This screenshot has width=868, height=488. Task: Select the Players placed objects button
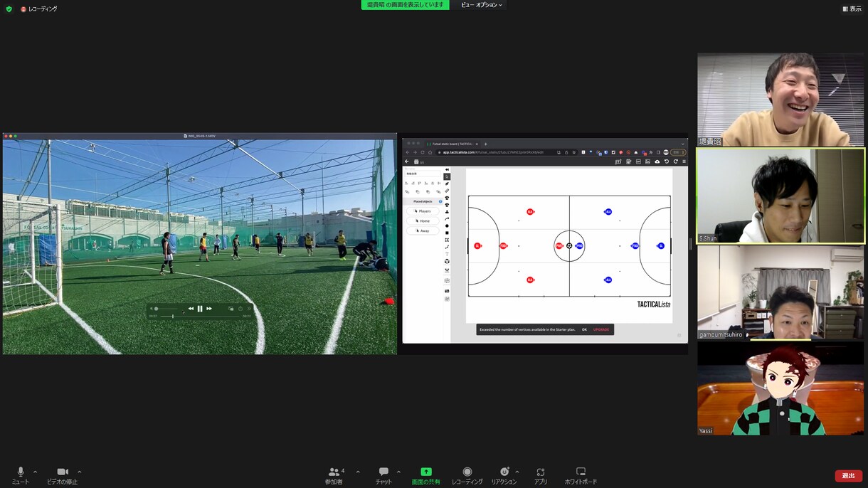point(423,211)
